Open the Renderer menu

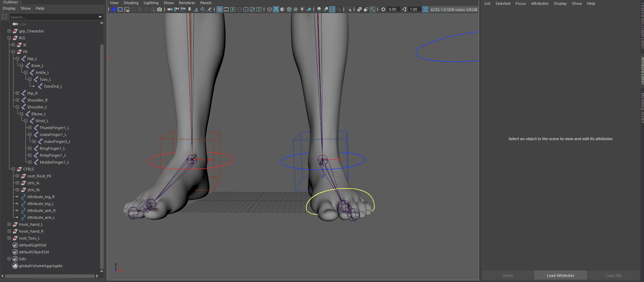[187, 3]
